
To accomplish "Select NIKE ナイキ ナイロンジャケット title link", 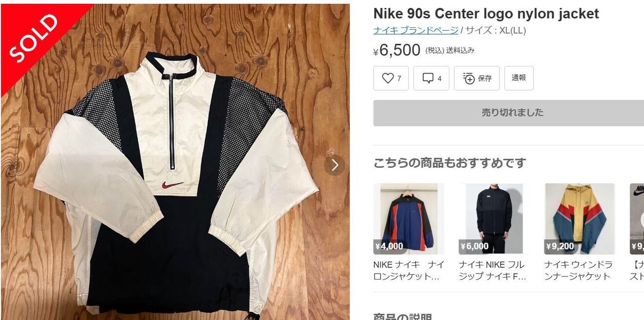I will pos(409,270).
